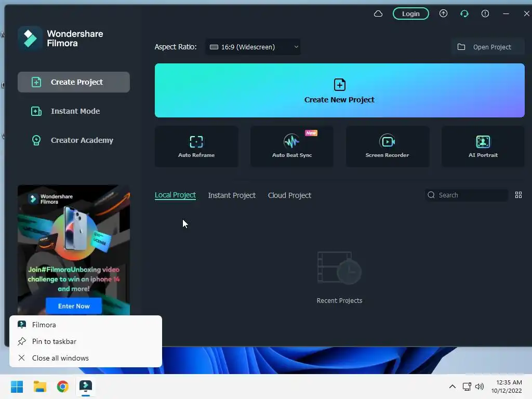
Task: Switch to Instant Project tab
Action: coord(232,195)
